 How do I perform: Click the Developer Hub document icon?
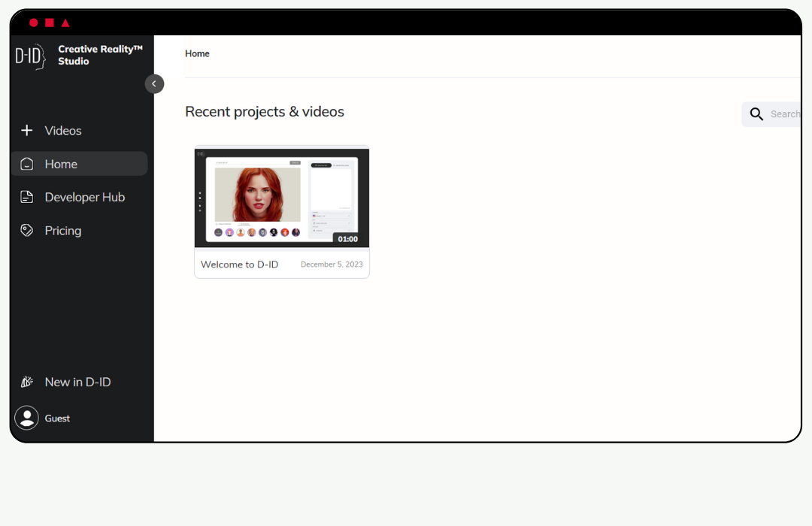pos(27,197)
